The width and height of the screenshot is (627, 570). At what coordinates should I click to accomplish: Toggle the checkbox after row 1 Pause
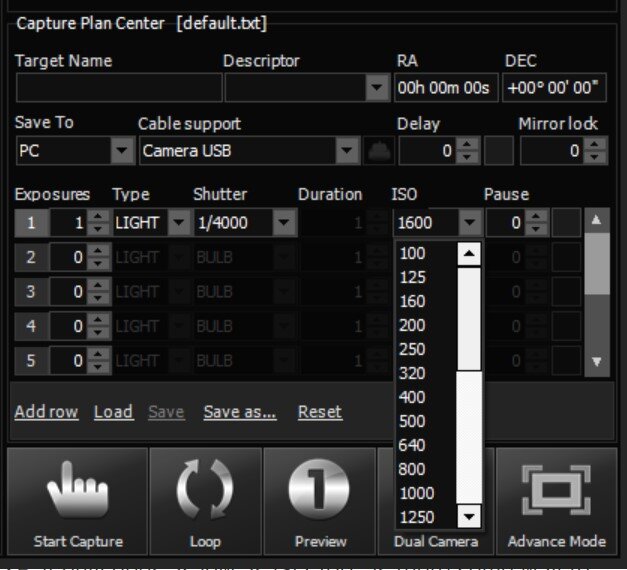[566, 223]
